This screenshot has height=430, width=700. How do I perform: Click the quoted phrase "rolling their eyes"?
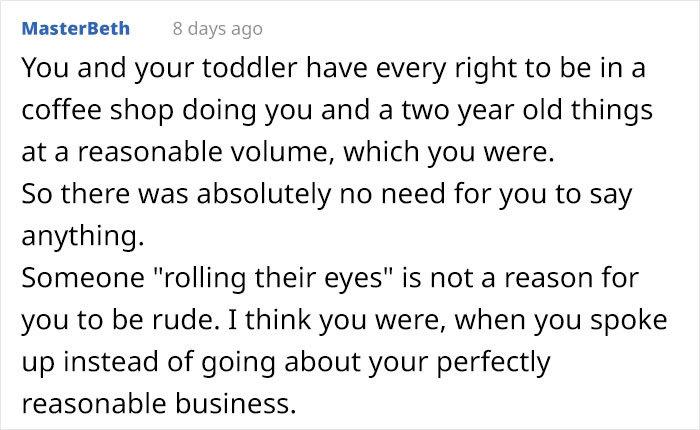point(274,278)
